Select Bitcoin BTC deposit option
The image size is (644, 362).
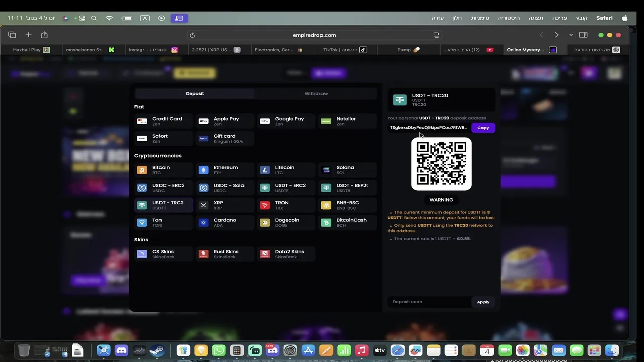164,170
